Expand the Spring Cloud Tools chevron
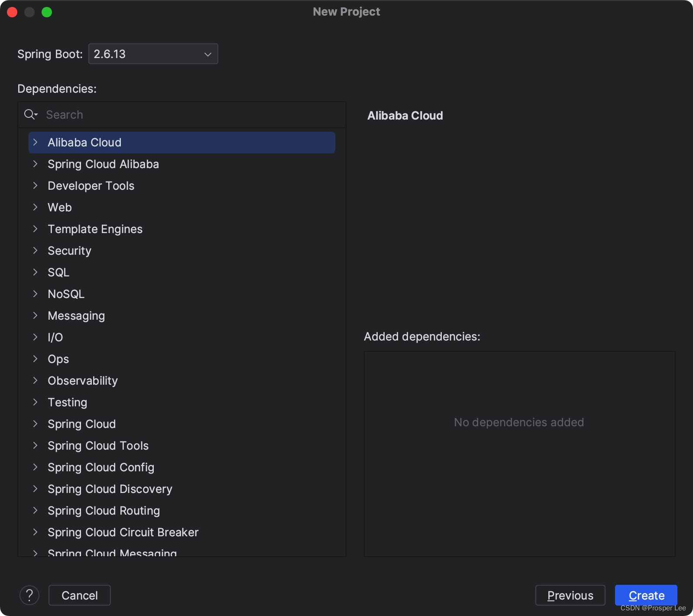This screenshot has height=616, width=693. 36,446
